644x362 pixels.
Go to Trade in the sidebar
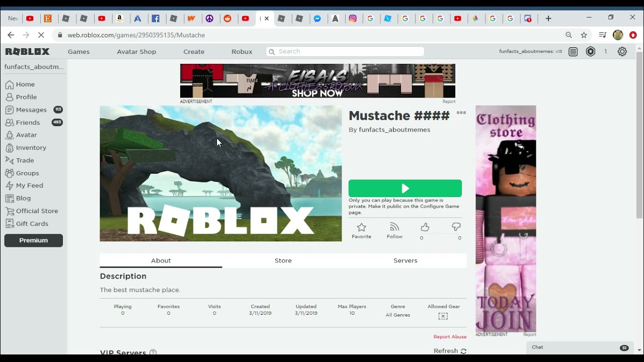pos(20,160)
